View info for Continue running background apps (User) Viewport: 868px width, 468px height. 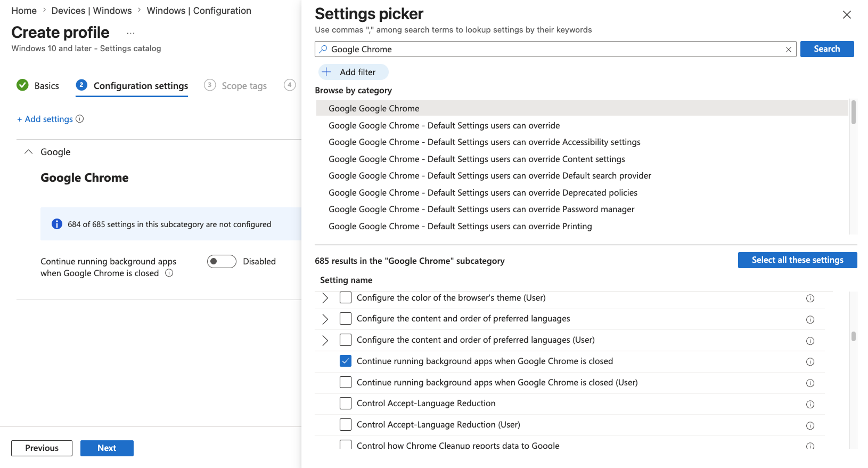[x=810, y=383]
